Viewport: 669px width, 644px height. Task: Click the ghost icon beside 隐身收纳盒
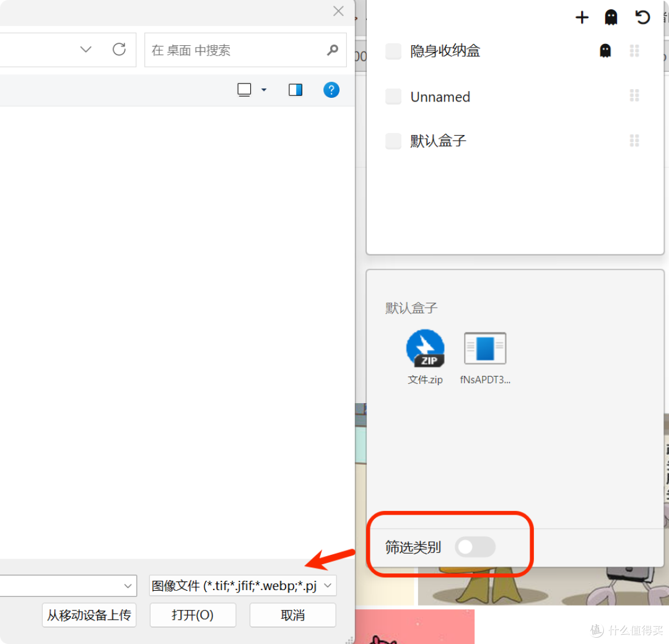[605, 51]
